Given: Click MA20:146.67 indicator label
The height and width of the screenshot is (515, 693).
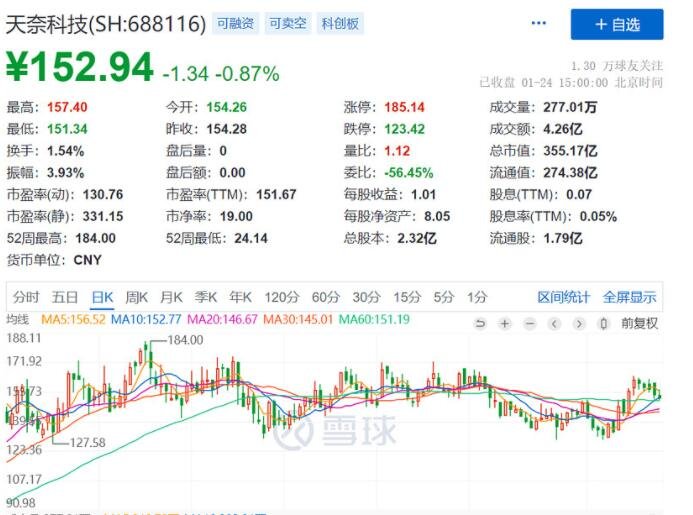Looking at the screenshot, I should point(222,319).
